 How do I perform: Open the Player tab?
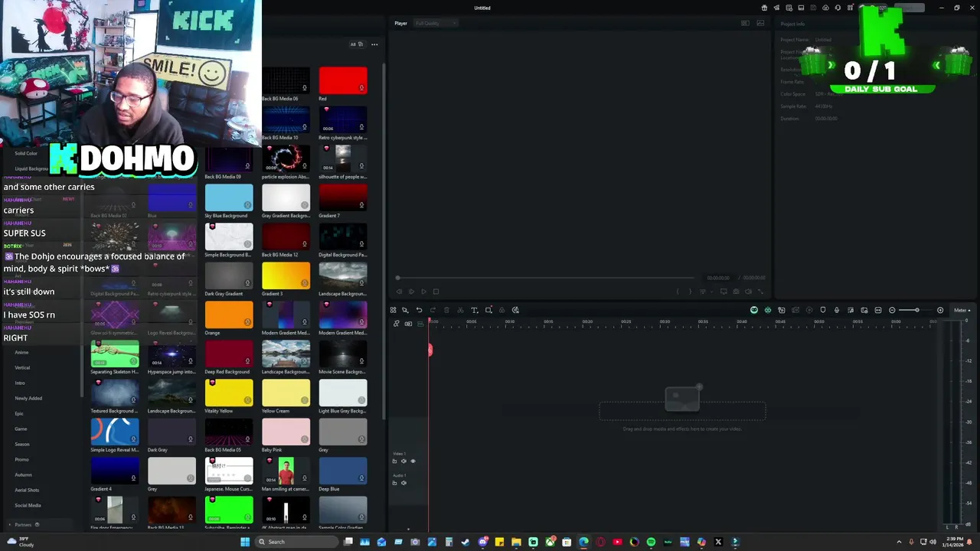[x=400, y=23]
